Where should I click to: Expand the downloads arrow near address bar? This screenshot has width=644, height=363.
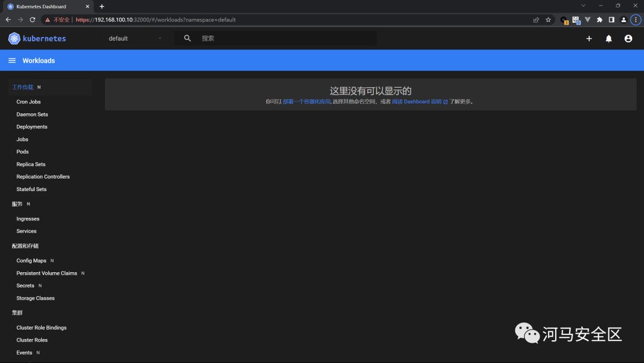(x=588, y=20)
